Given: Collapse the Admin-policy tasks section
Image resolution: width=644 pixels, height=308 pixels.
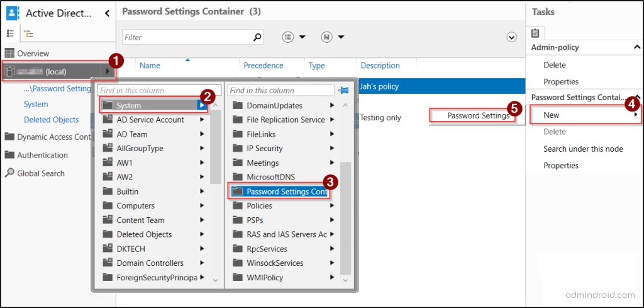Looking at the screenshot, I should (636, 48).
